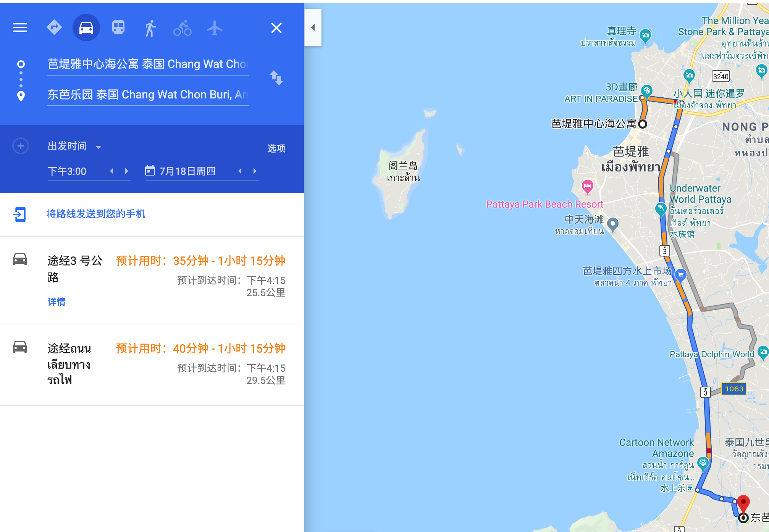Open the hamburger main menu
The image size is (769, 532).
[20, 27]
